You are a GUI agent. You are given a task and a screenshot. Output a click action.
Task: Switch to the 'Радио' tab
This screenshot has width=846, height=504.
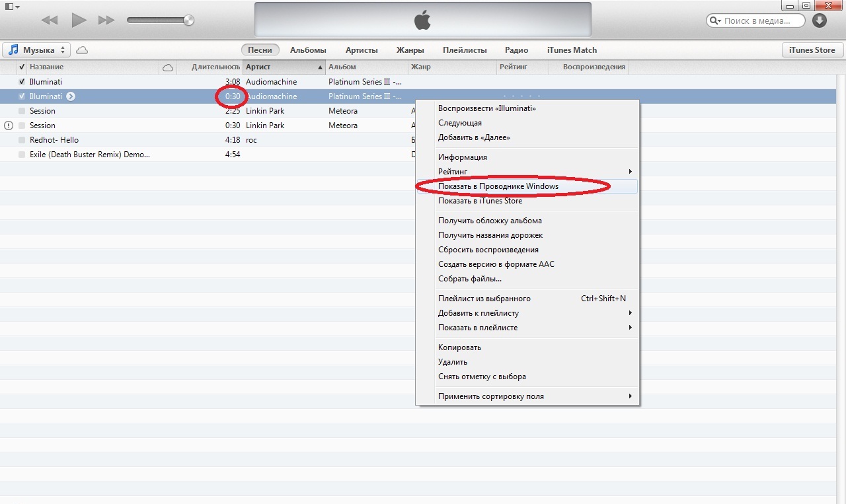[516, 50]
